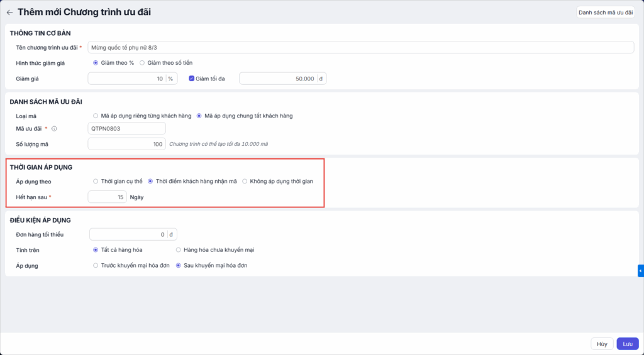Click the Lưu button
The height and width of the screenshot is (355, 644).
click(x=627, y=344)
